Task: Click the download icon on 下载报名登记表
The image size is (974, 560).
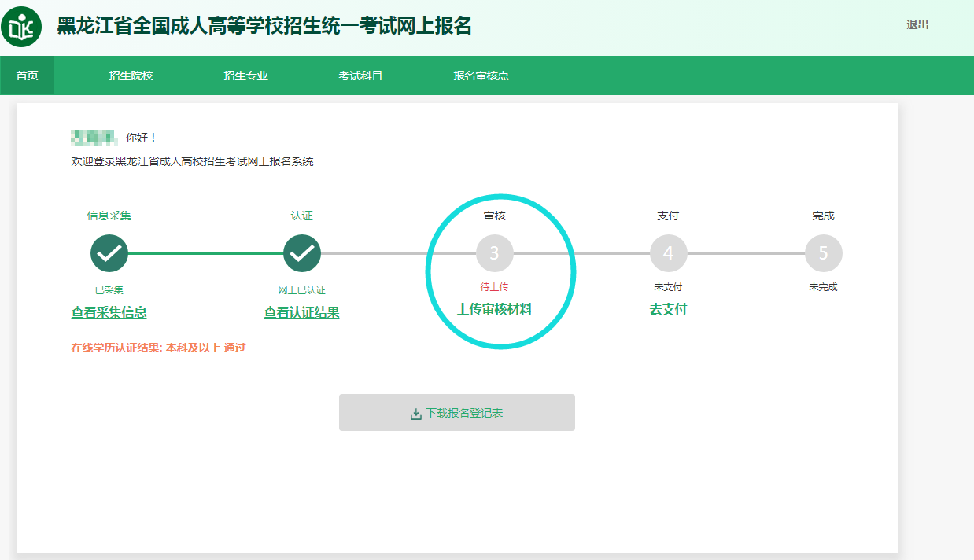Action: 416,414
